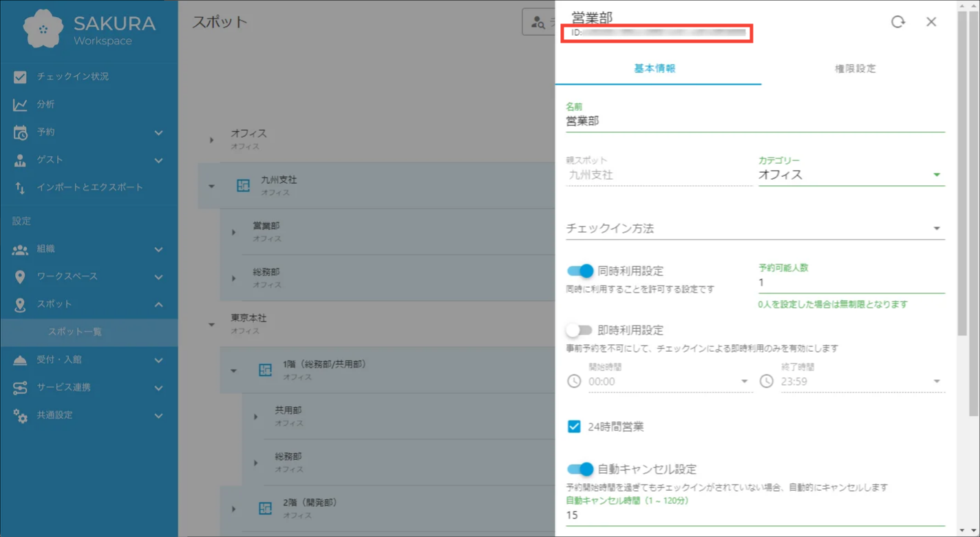This screenshot has height=537, width=980.
Task: Uncheck the 24時間営業 checkbox
Action: (x=574, y=427)
